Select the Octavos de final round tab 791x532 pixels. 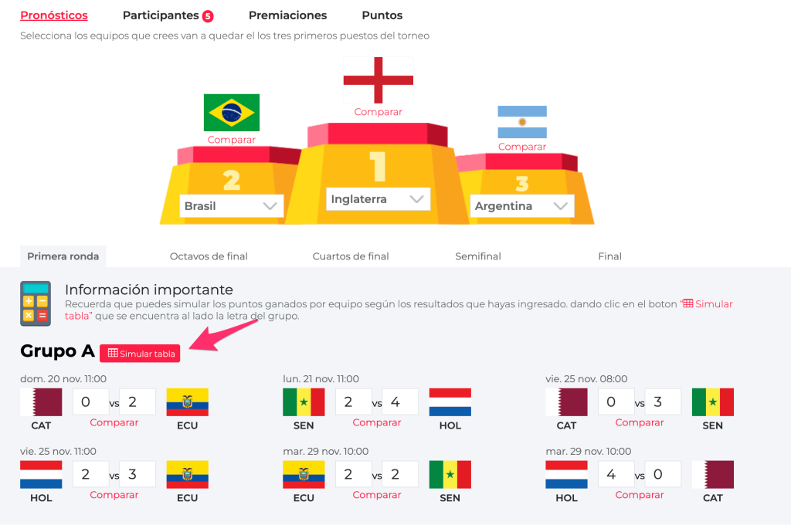209,256
